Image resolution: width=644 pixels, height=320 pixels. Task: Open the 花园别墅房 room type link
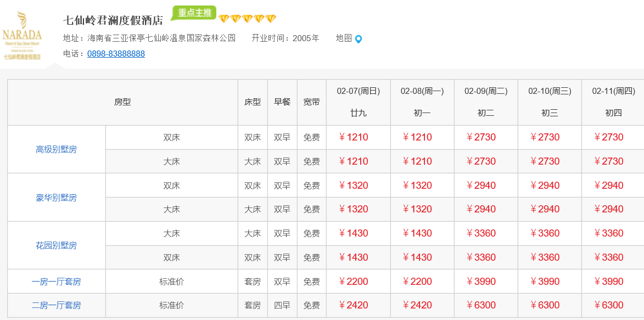(x=56, y=245)
